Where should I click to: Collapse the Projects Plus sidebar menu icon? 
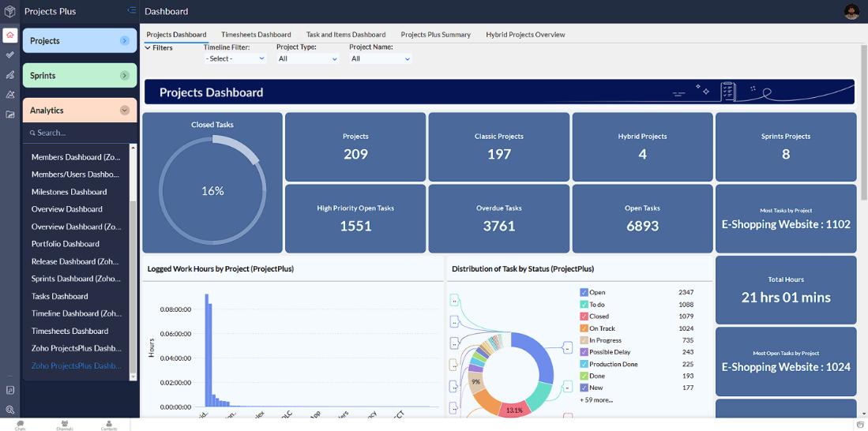coord(131,10)
